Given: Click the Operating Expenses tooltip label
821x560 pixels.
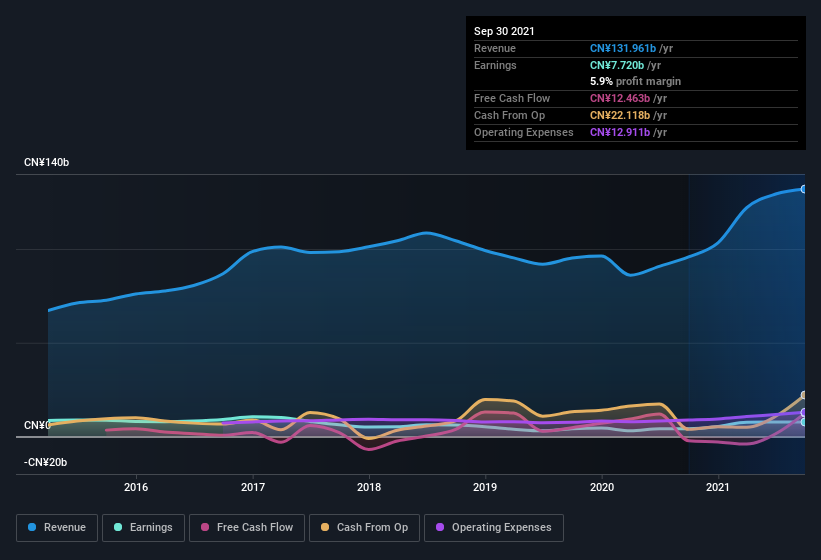Looking at the screenshot, I should click(x=524, y=132).
